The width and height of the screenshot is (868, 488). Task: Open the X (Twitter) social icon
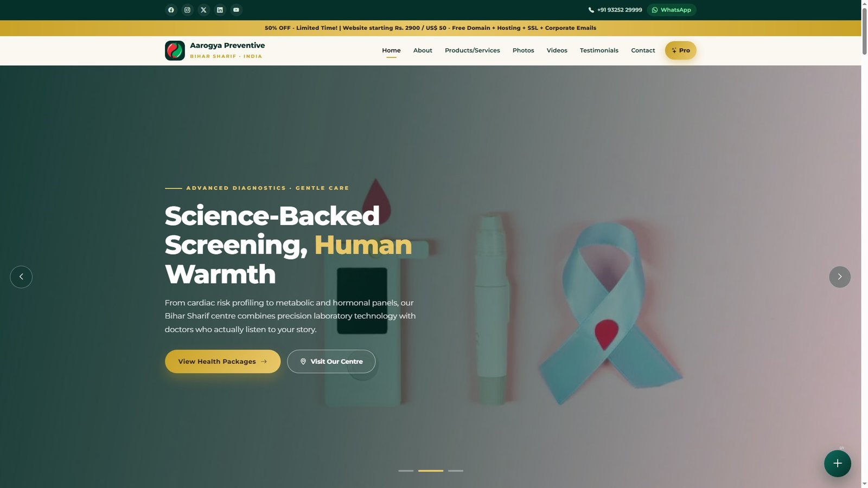tap(203, 10)
